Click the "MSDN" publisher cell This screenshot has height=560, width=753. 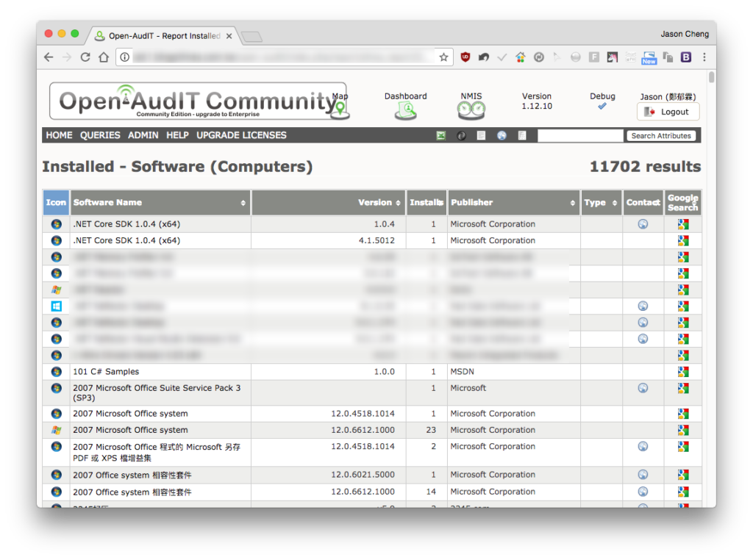coord(462,372)
